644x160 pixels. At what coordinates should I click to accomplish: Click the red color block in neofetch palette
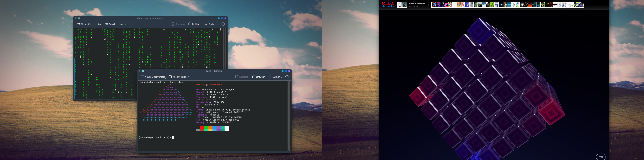[x=202, y=128]
